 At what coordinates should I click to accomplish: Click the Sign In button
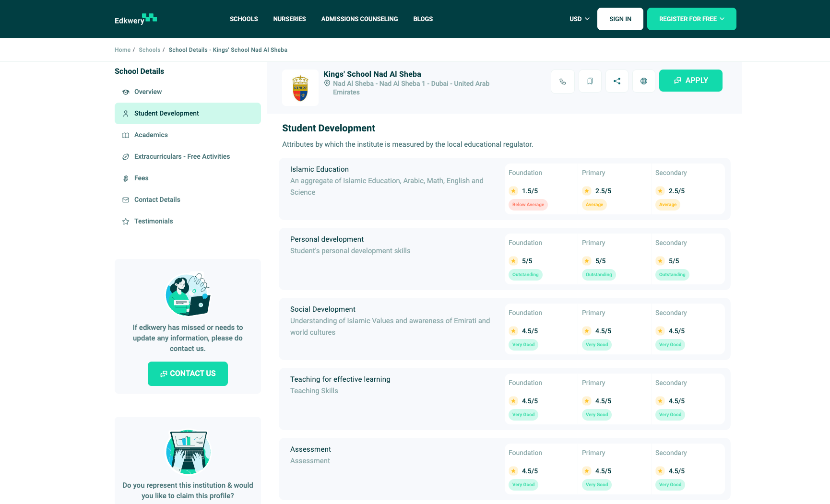[620, 19]
